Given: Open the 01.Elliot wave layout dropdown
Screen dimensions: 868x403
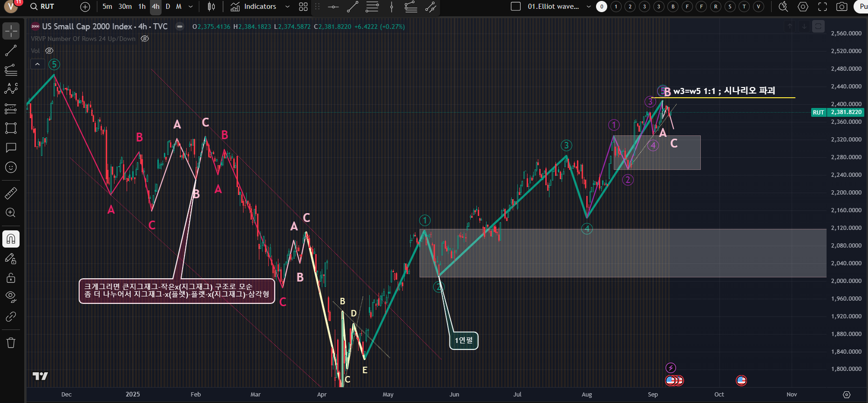Looking at the screenshot, I should (x=589, y=7).
